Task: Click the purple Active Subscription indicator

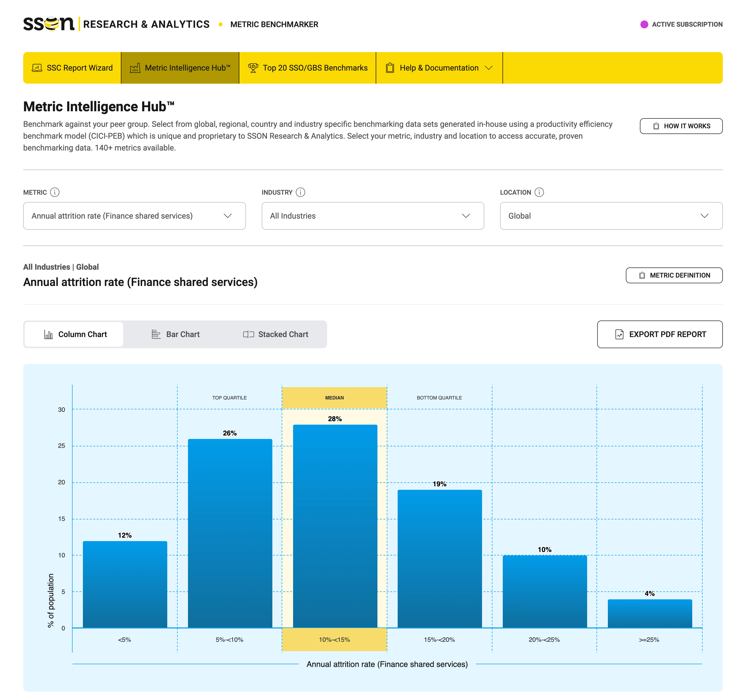Action: click(644, 24)
